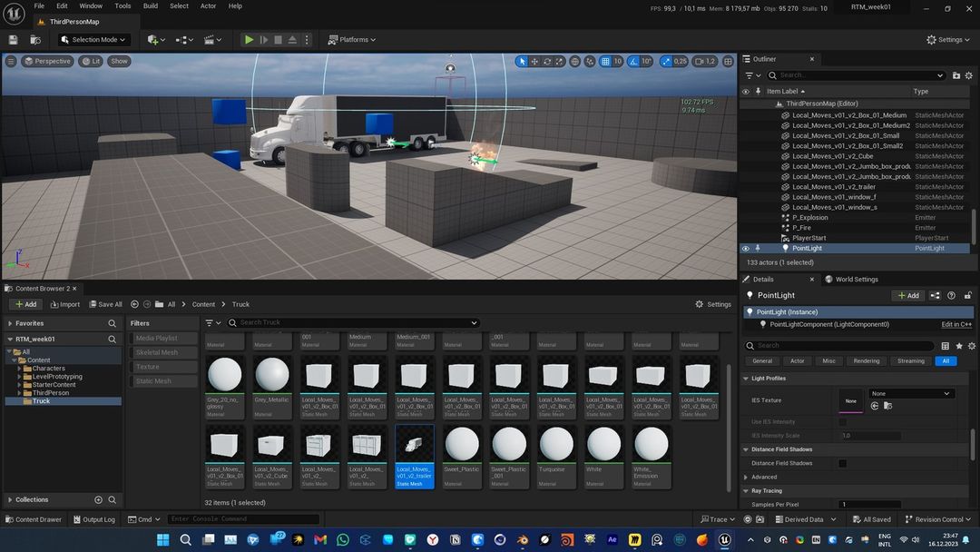Select the translate (move) gizmo tool
This screenshot has height=552, width=980.
pos(534,61)
